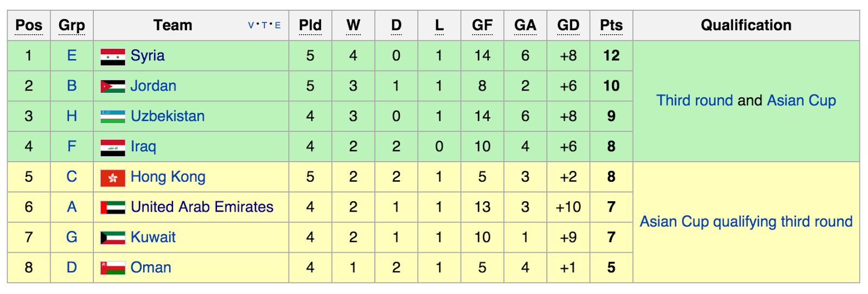Click the Syria flag icon
868x294 pixels.
113,56
